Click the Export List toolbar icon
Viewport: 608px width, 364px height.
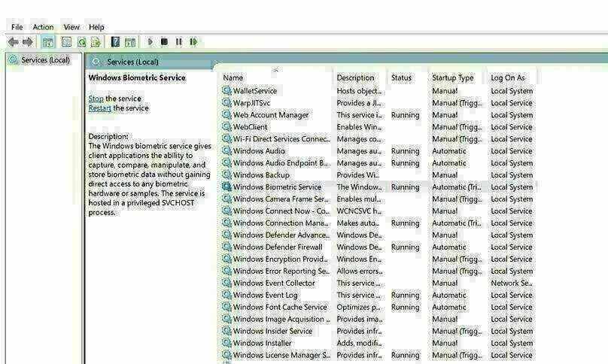(96, 42)
